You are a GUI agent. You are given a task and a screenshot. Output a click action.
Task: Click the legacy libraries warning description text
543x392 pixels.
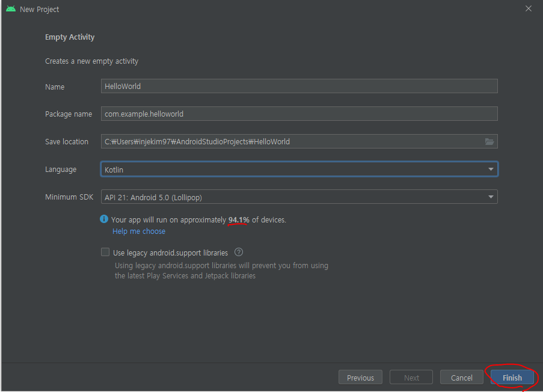(x=222, y=271)
